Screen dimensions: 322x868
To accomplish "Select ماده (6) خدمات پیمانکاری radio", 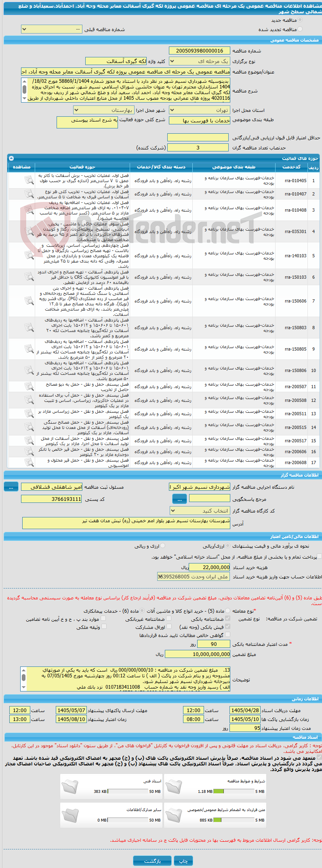I will [142, 611].
